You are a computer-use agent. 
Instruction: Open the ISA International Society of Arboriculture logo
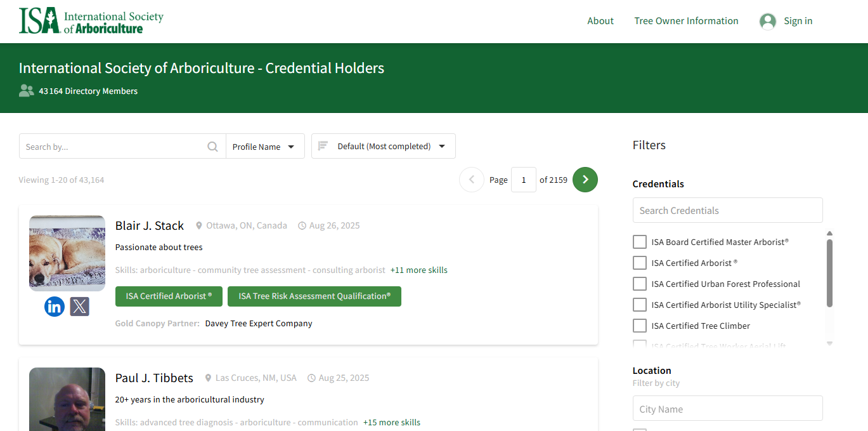91,21
